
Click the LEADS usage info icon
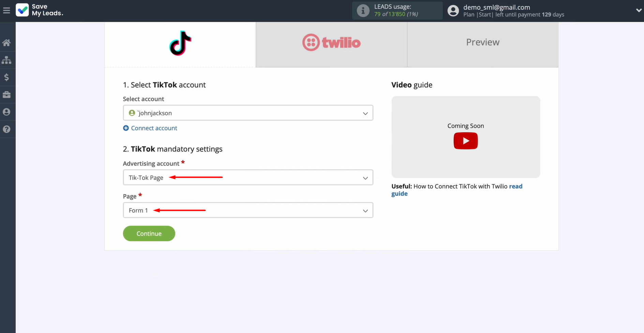click(x=362, y=11)
